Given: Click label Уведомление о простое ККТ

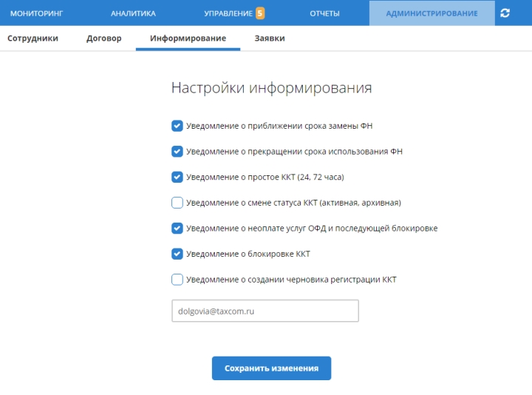Looking at the screenshot, I should click(x=265, y=178).
